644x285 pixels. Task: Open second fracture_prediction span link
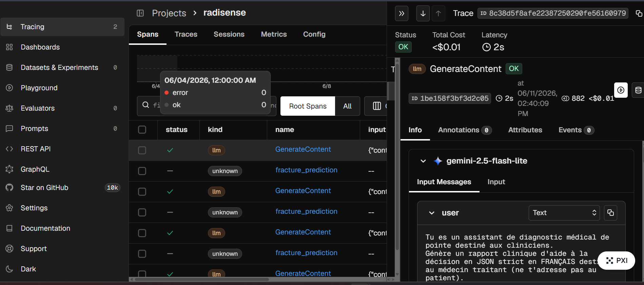pyautogui.click(x=306, y=211)
